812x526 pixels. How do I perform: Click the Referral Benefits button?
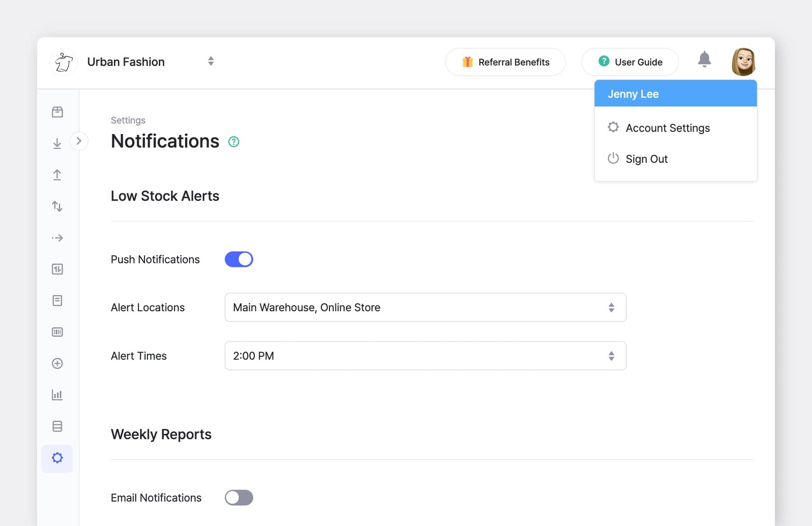tap(505, 62)
